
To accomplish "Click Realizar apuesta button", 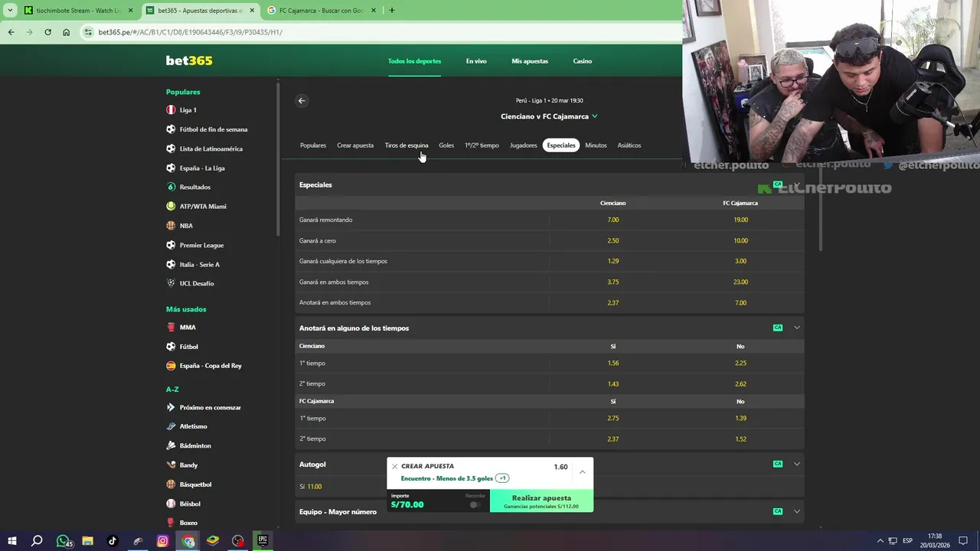I will coord(541,501).
